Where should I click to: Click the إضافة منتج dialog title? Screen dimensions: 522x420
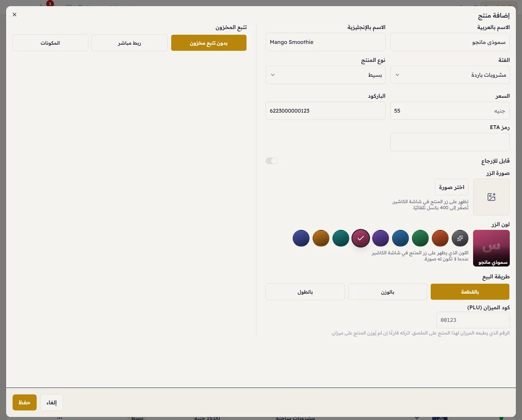click(494, 15)
